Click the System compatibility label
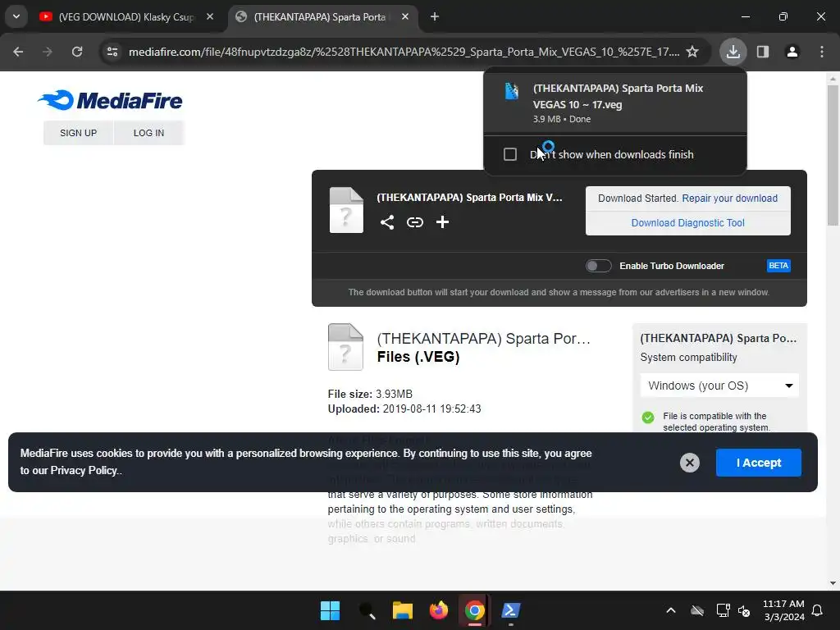 pyautogui.click(x=688, y=358)
